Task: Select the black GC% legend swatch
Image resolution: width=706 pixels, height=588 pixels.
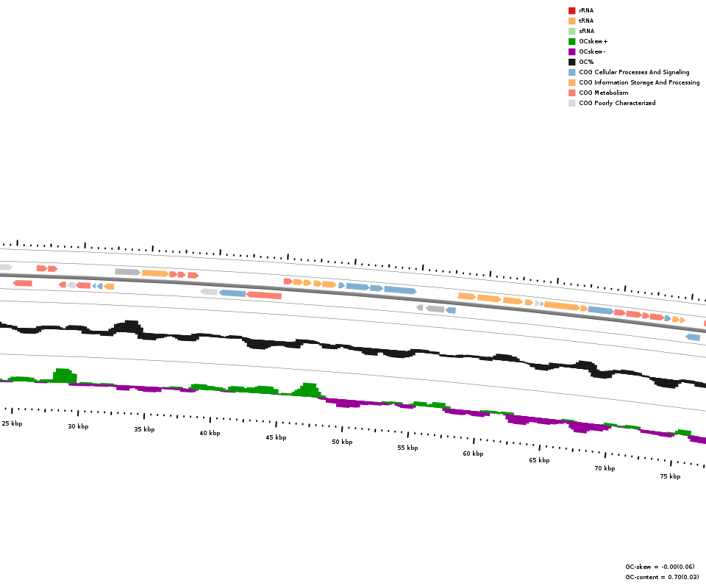Action: pos(572,62)
